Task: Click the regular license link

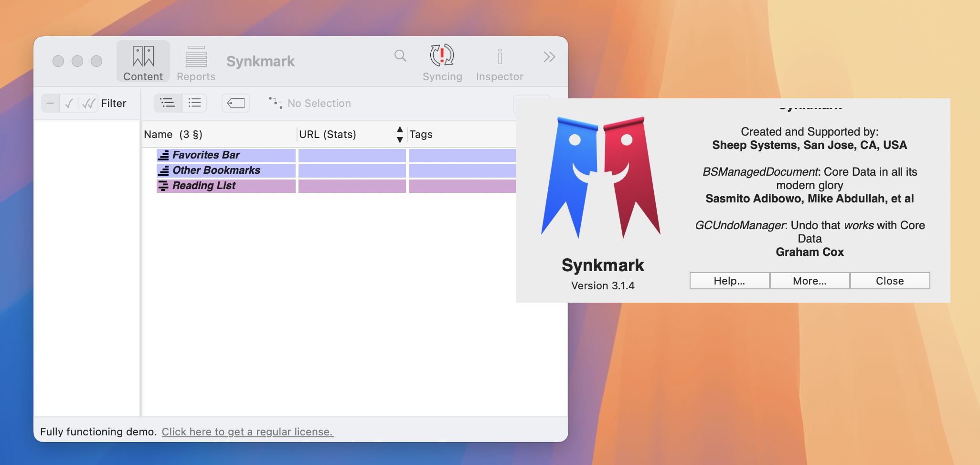Action: click(247, 432)
